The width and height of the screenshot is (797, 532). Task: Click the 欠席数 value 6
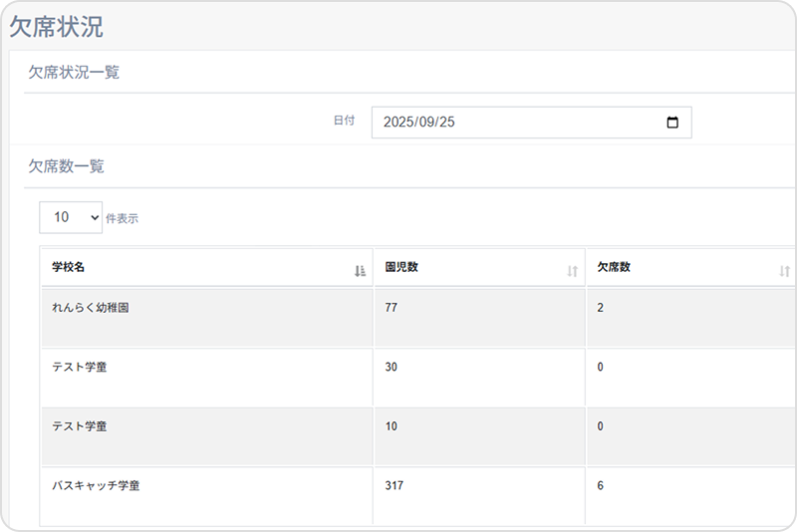click(x=601, y=485)
